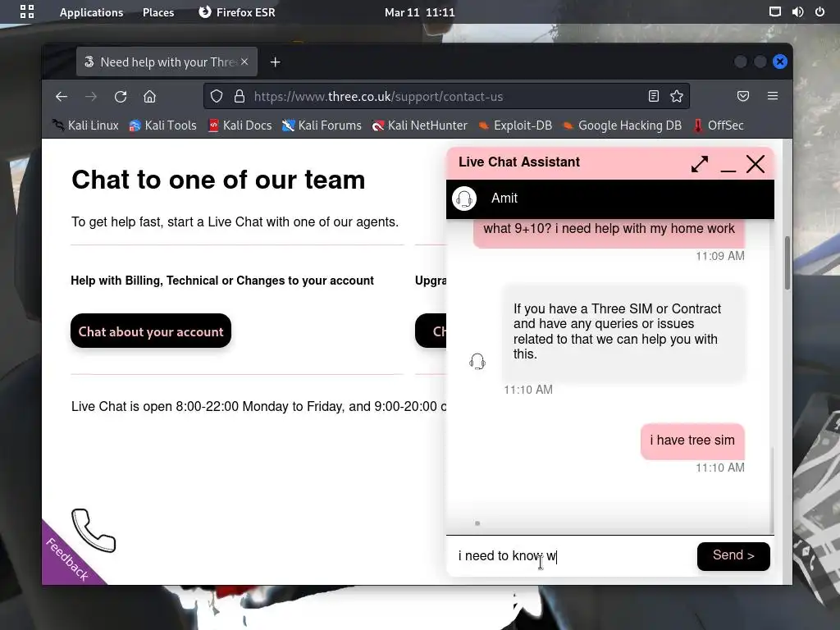Open the GNOME activities grid icon

[x=27, y=11]
